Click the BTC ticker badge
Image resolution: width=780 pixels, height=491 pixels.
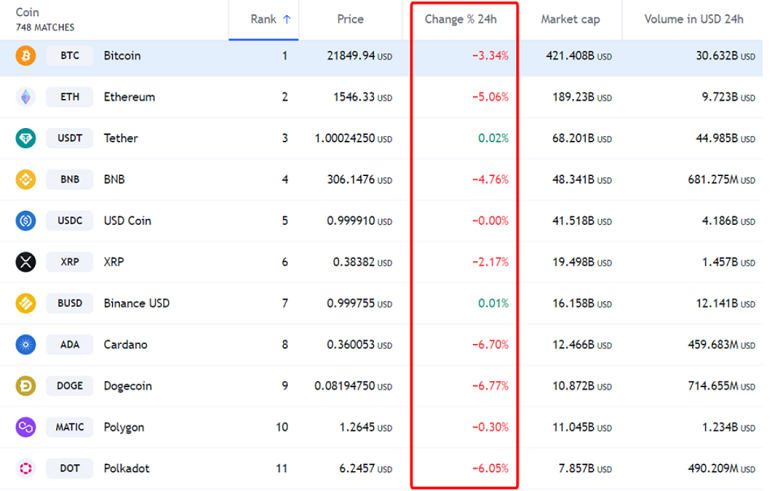click(70, 56)
